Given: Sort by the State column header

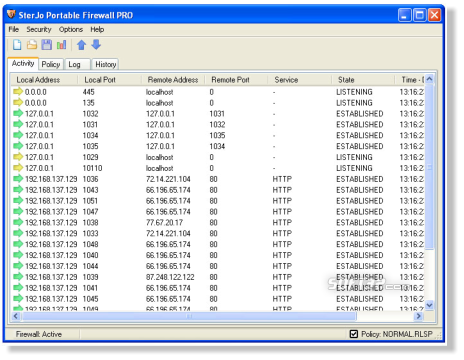Looking at the screenshot, I should click(363, 80).
